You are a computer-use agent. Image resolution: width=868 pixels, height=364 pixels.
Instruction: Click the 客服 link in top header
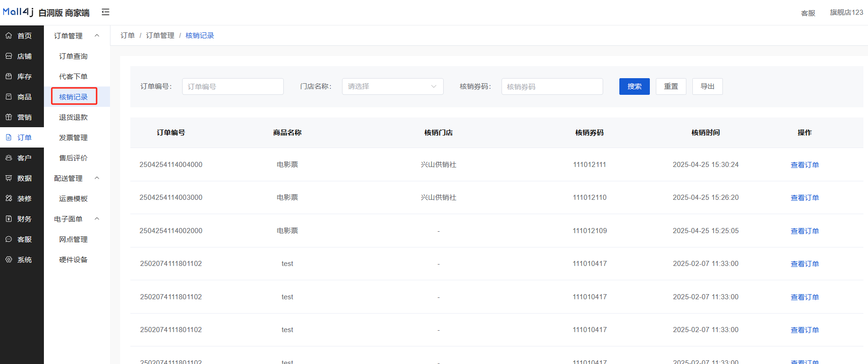coord(808,13)
